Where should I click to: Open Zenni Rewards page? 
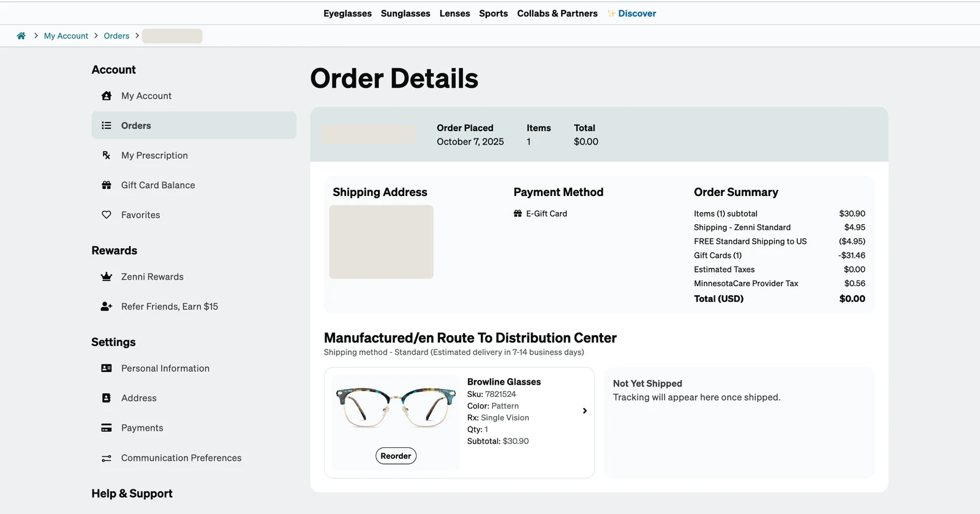pyautogui.click(x=153, y=277)
